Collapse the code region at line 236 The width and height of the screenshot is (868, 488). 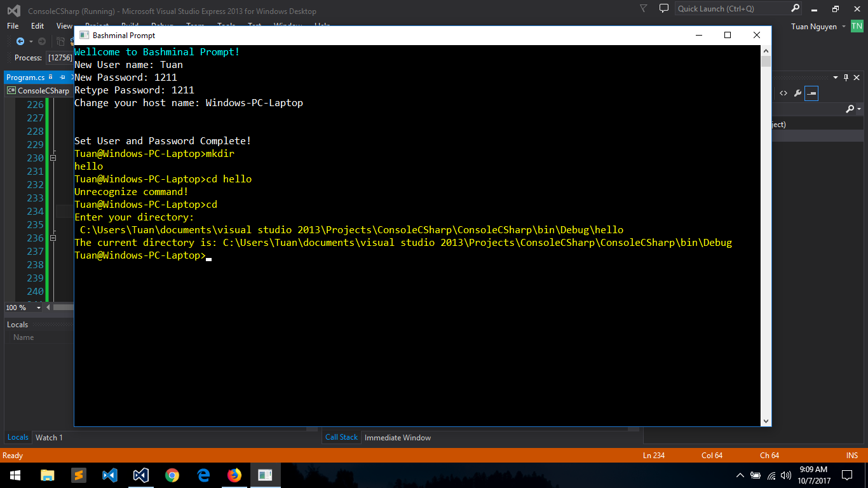click(53, 238)
